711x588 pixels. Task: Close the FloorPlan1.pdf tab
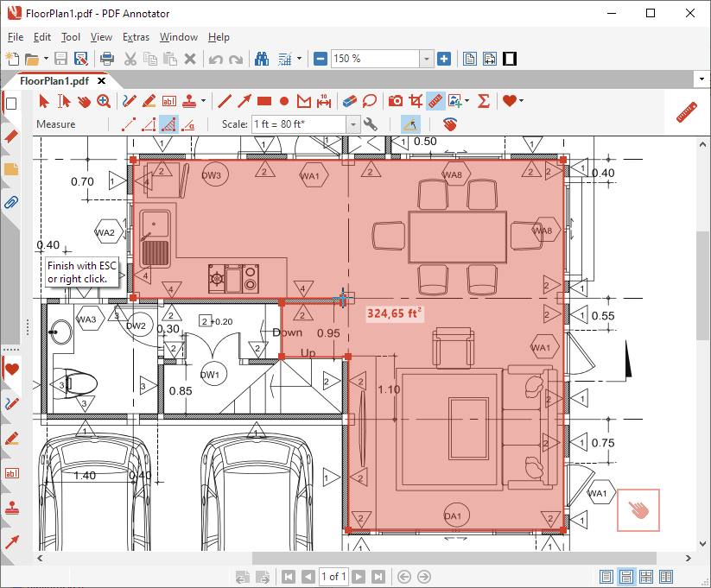(102, 80)
